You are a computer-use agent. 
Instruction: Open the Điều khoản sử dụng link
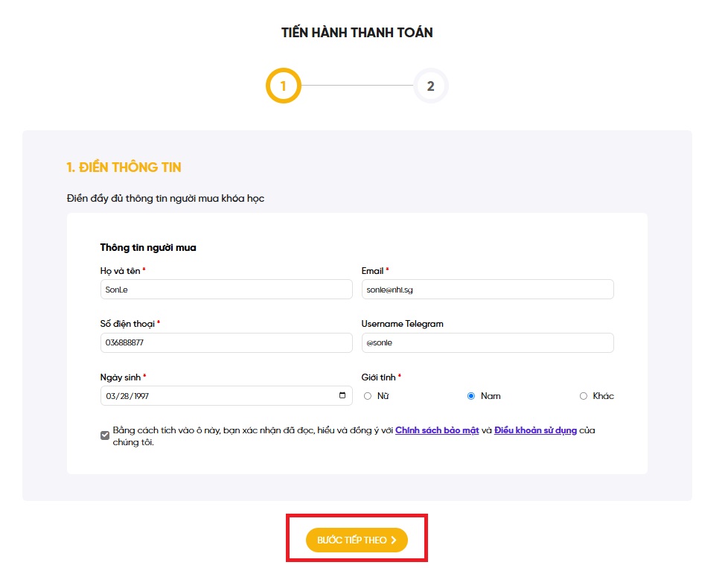535,430
